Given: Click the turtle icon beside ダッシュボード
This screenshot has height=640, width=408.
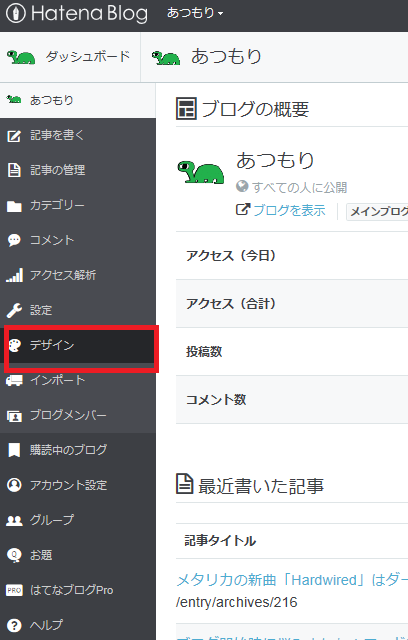Looking at the screenshot, I should click(21, 57).
